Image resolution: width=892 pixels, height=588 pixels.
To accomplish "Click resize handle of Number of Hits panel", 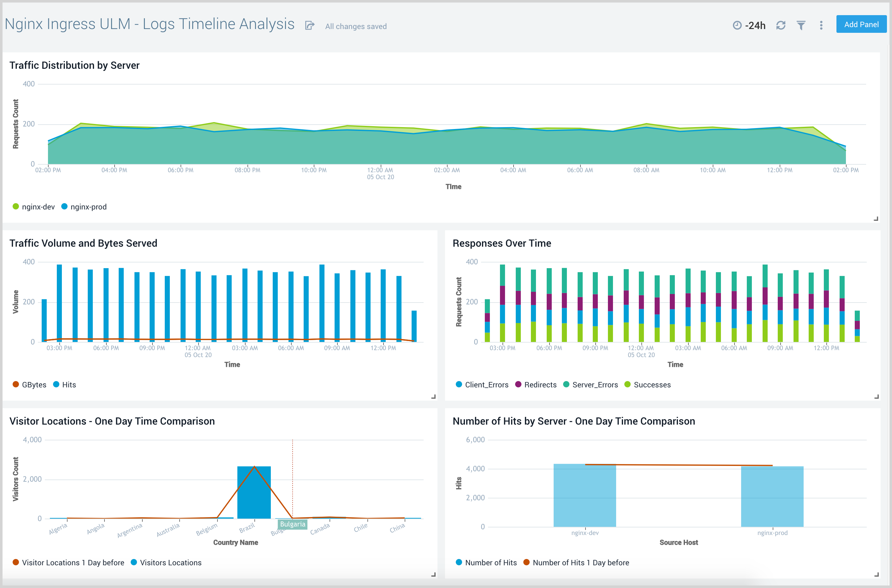I will [877, 574].
